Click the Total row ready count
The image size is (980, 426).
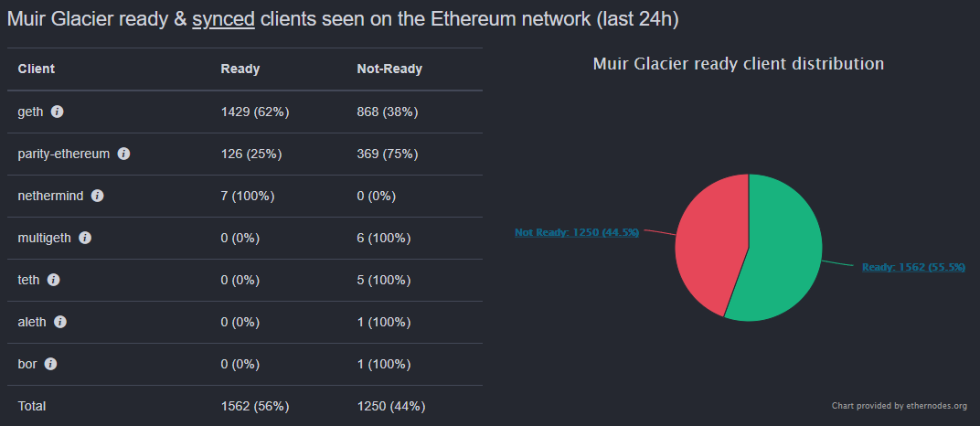[255, 406]
